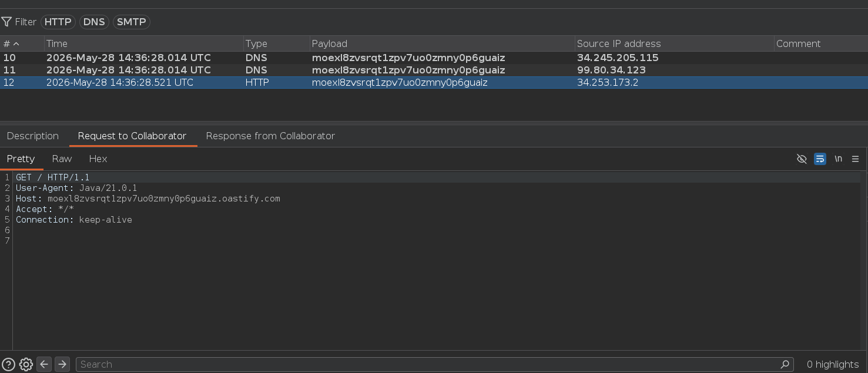Switch to the Hex view tab
The image size is (868, 373).
point(98,159)
